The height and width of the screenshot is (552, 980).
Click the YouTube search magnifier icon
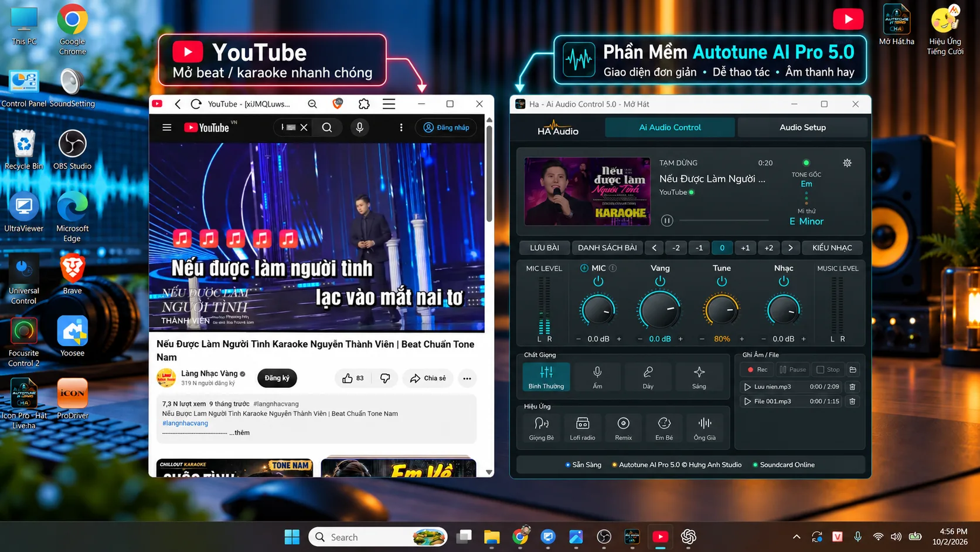pyautogui.click(x=327, y=127)
